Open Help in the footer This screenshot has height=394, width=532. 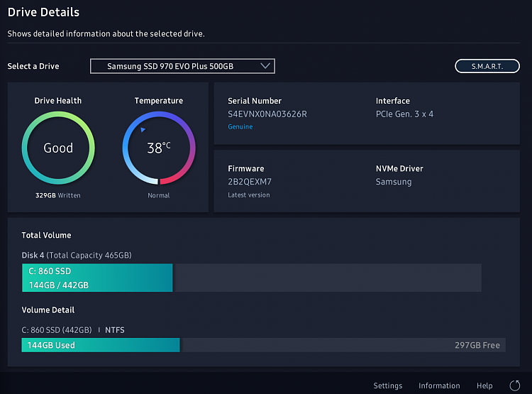[484, 386]
